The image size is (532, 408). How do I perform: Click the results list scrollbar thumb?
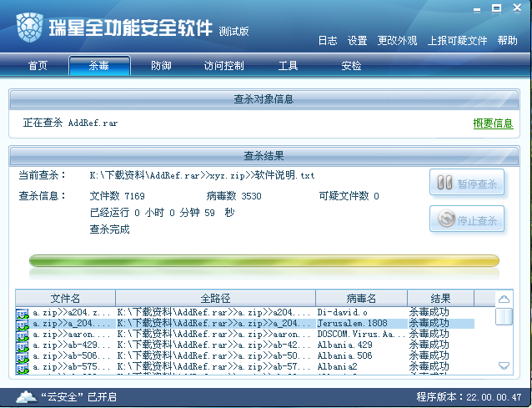tap(504, 316)
